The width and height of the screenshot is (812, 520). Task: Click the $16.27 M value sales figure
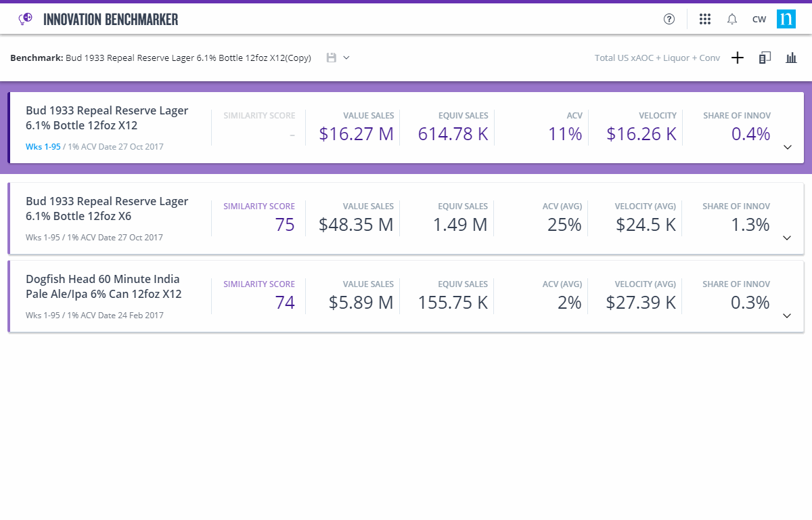tap(356, 134)
